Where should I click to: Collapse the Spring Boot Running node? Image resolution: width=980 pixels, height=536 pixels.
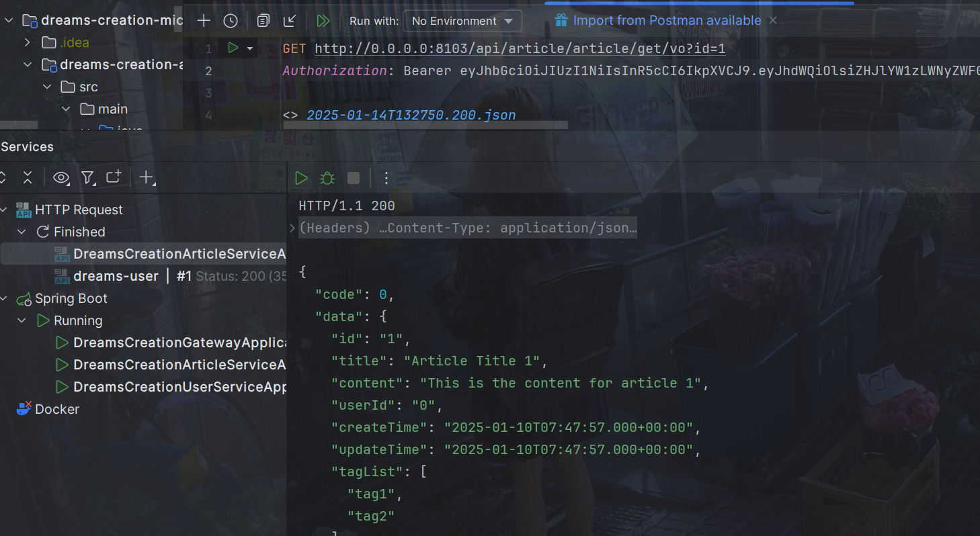coord(22,320)
